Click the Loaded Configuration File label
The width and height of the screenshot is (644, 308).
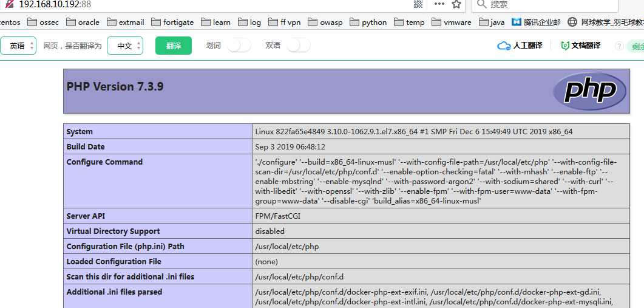(114, 262)
